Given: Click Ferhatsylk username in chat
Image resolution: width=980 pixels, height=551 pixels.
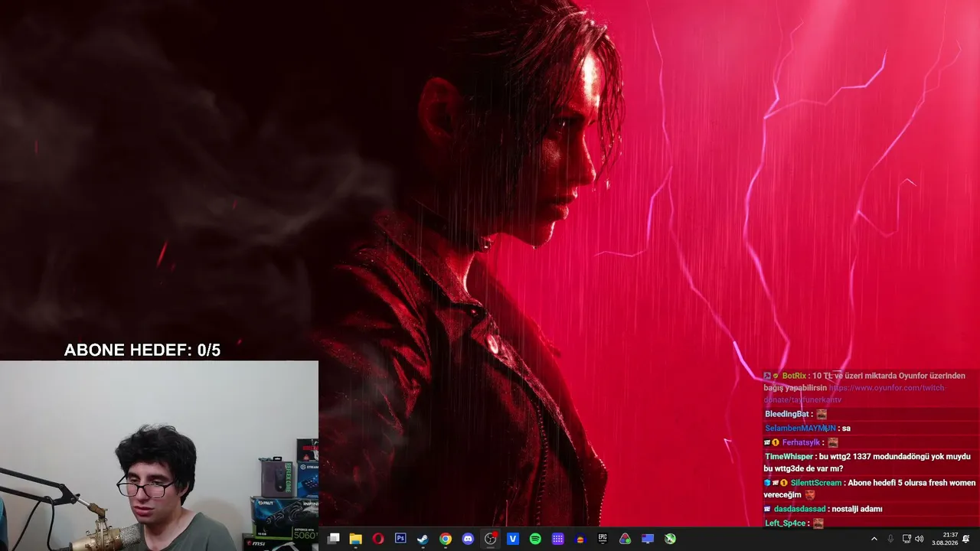Looking at the screenshot, I should coord(801,442).
